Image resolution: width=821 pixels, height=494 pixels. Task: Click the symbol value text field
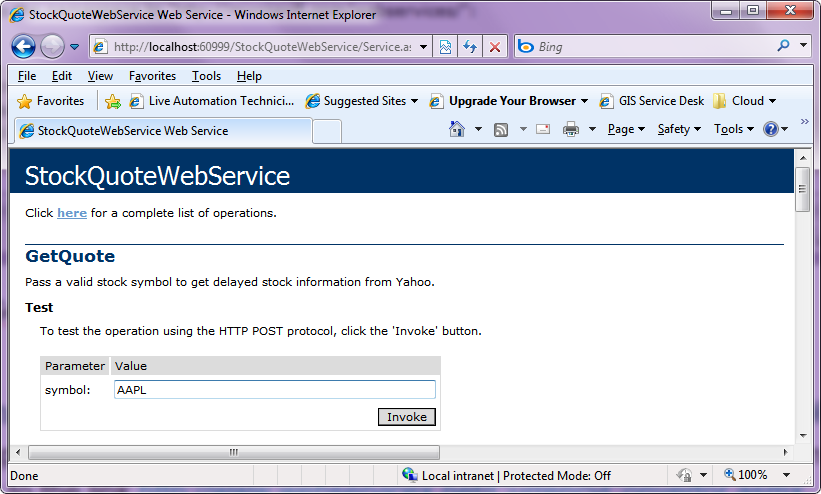(274, 390)
